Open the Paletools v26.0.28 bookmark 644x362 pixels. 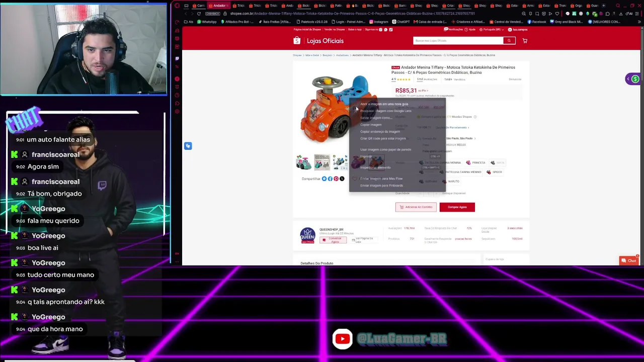pyautogui.click(x=312, y=22)
